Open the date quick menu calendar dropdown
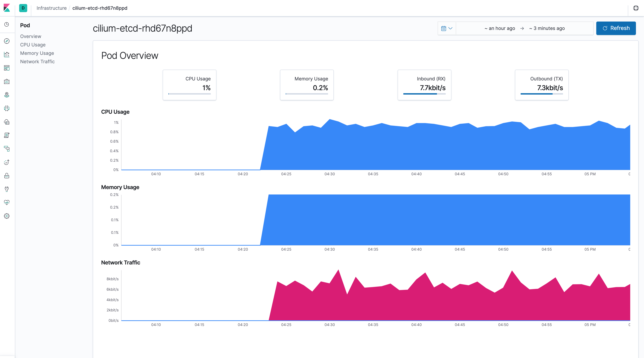The width and height of the screenshot is (644, 358). (447, 28)
